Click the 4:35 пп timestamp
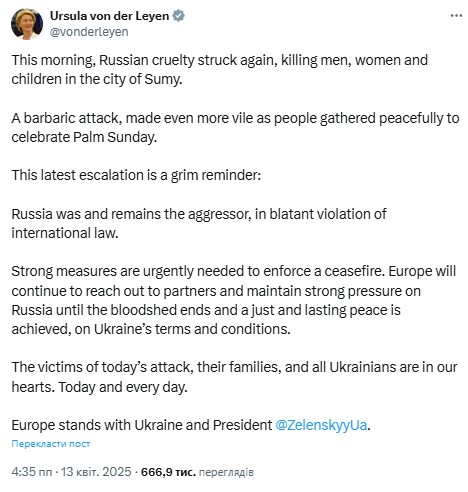 click(32, 472)
